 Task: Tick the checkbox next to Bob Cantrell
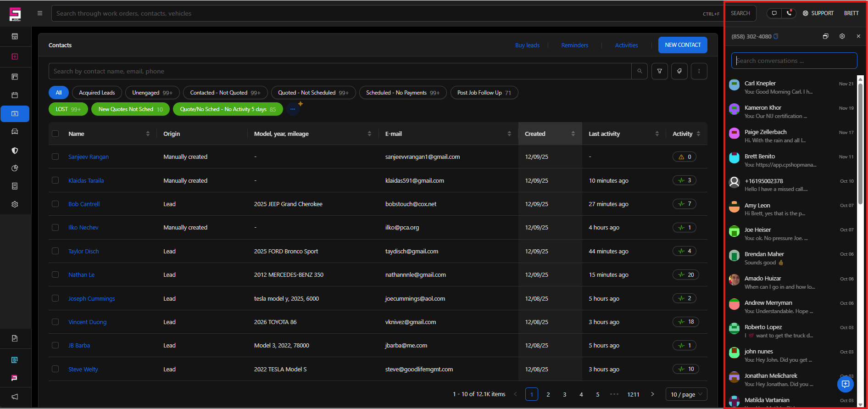click(x=56, y=204)
